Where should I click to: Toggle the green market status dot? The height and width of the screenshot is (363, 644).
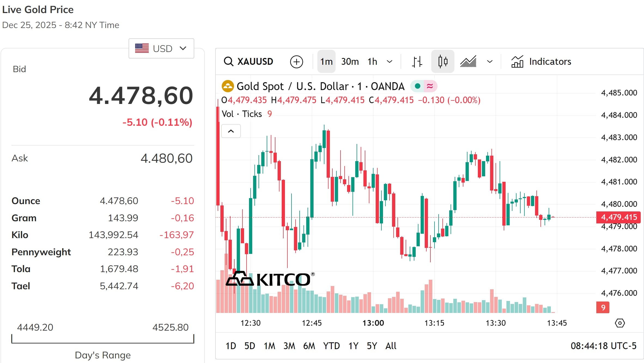(417, 86)
